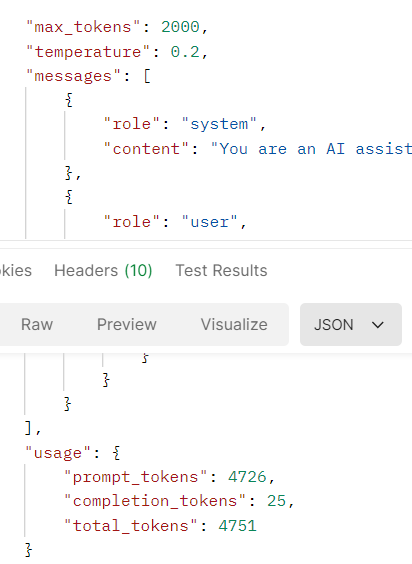412x564 pixels.
Task: Select the Preview response view
Action: (127, 324)
